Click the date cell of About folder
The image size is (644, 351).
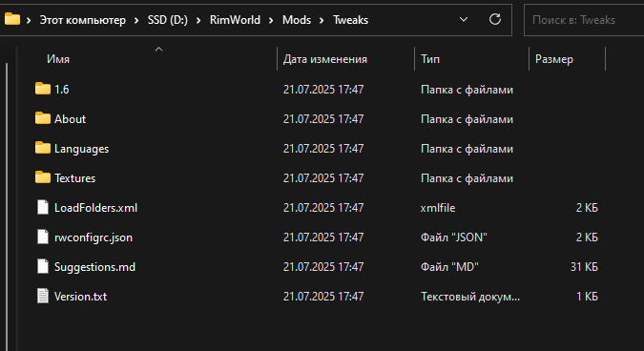point(323,119)
